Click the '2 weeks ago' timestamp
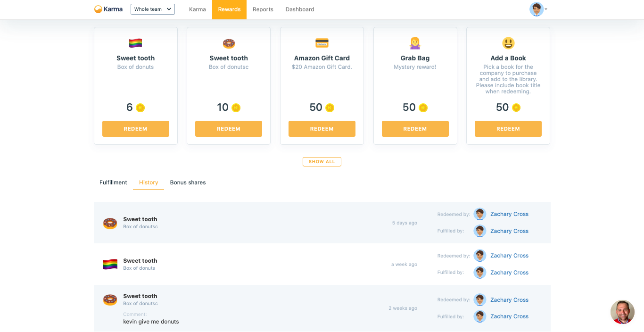 tap(403, 308)
